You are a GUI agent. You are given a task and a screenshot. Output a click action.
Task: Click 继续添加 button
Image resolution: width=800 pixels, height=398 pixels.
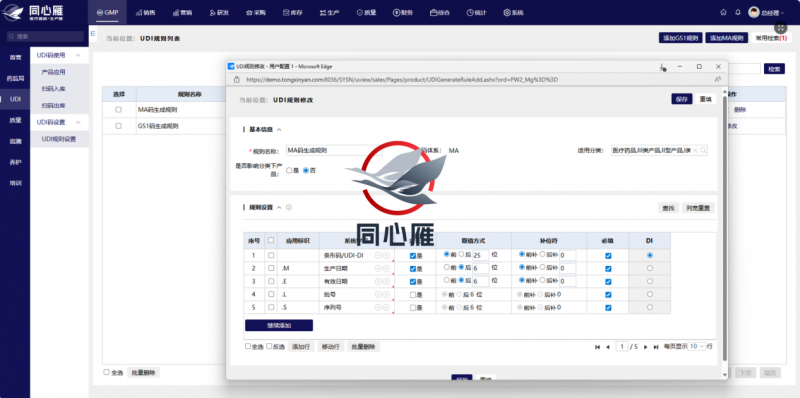[x=279, y=326]
